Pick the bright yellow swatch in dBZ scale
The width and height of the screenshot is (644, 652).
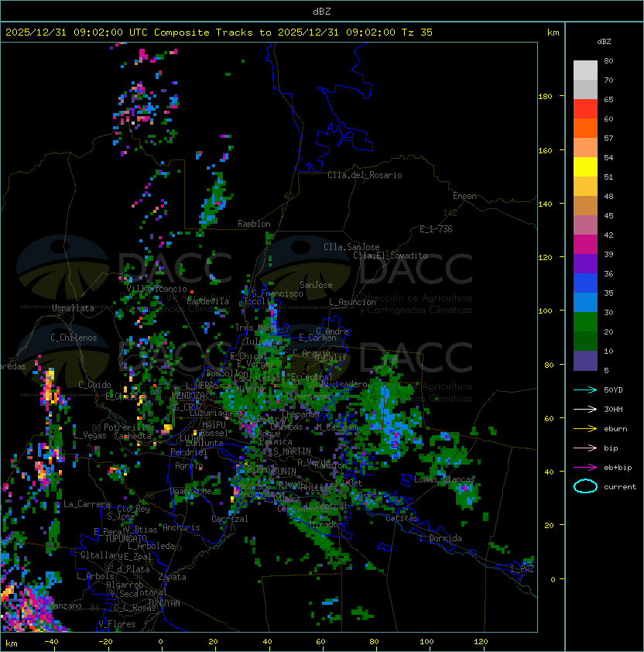tap(585, 167)
